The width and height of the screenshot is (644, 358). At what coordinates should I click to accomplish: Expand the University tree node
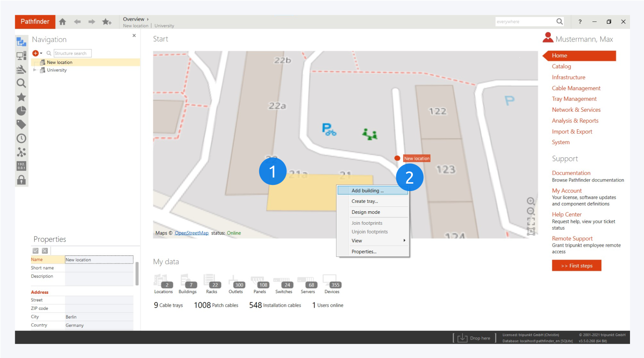(35, 70)
